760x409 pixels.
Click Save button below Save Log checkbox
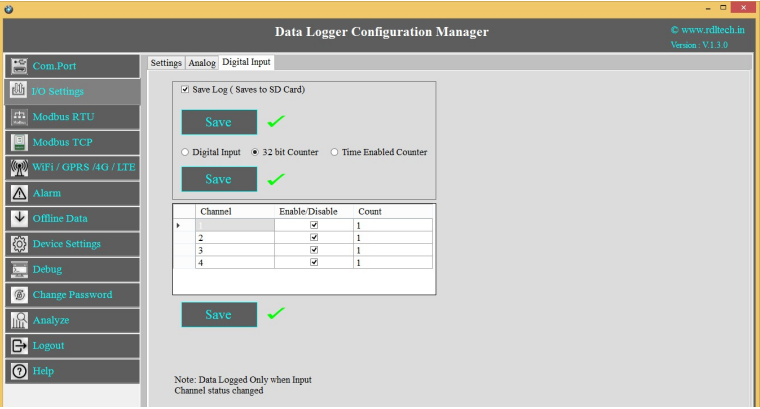219,122
